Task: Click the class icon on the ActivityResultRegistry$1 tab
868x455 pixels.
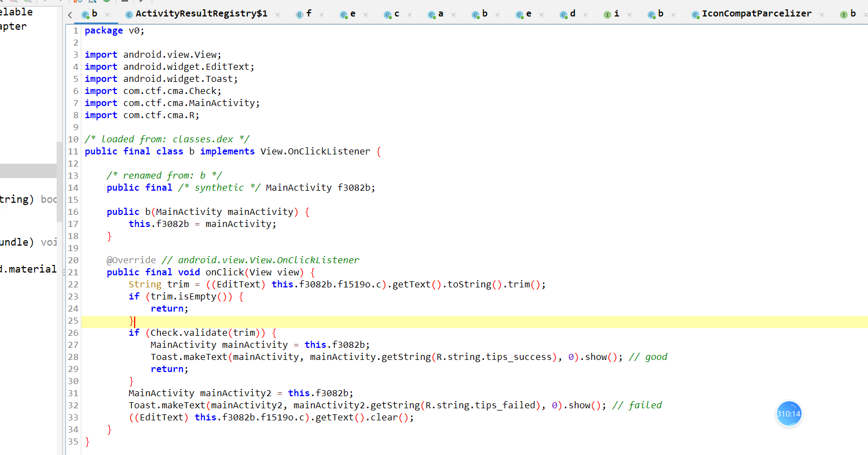Action: [129, 15]
